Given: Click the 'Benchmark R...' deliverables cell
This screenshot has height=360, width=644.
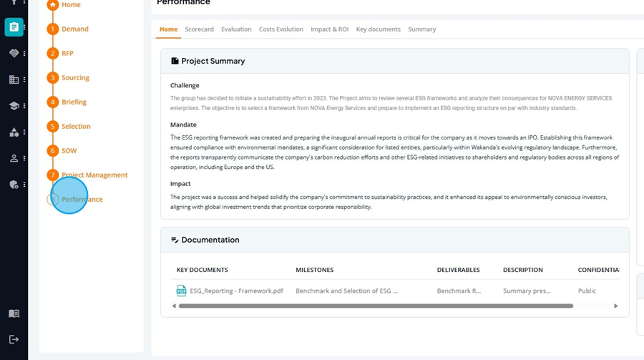Looking at the screenshot, I should [459, 291].
